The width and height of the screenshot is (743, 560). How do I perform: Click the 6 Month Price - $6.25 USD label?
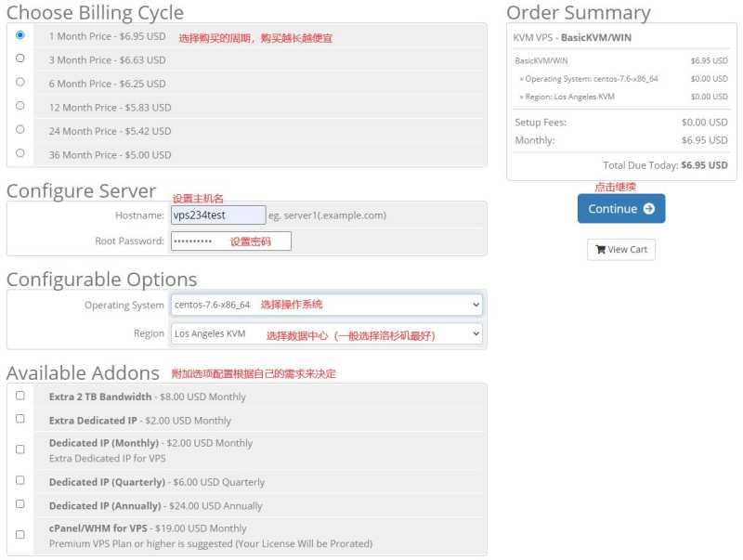click(x=107, y=84)
